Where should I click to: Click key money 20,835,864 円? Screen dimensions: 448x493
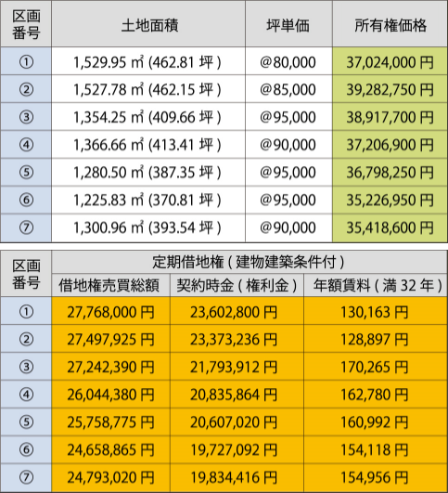(x=237, y=394)
